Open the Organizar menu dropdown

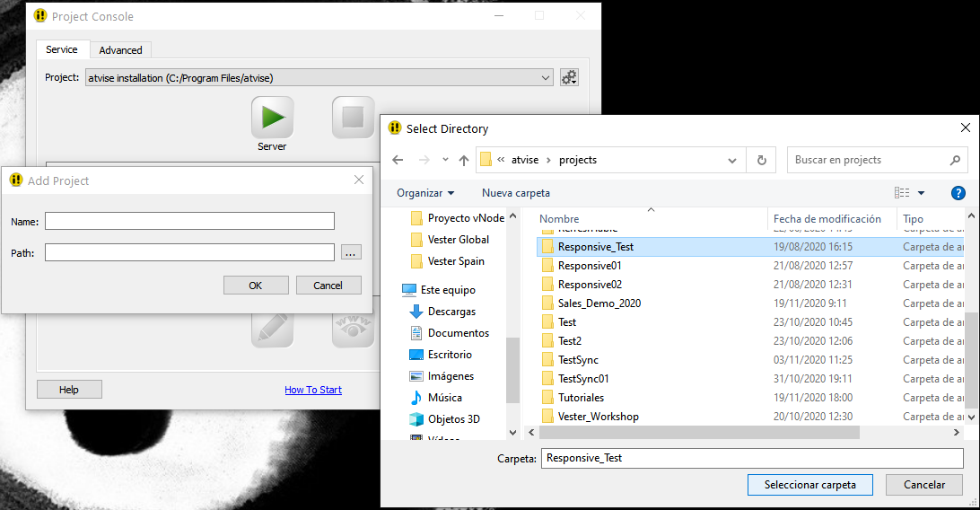[425, 193]
